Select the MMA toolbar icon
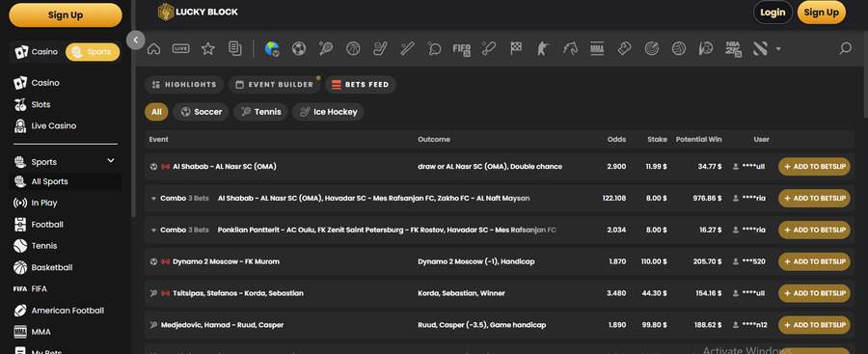This screenshot has width=868, height=354. pos(597,49)
